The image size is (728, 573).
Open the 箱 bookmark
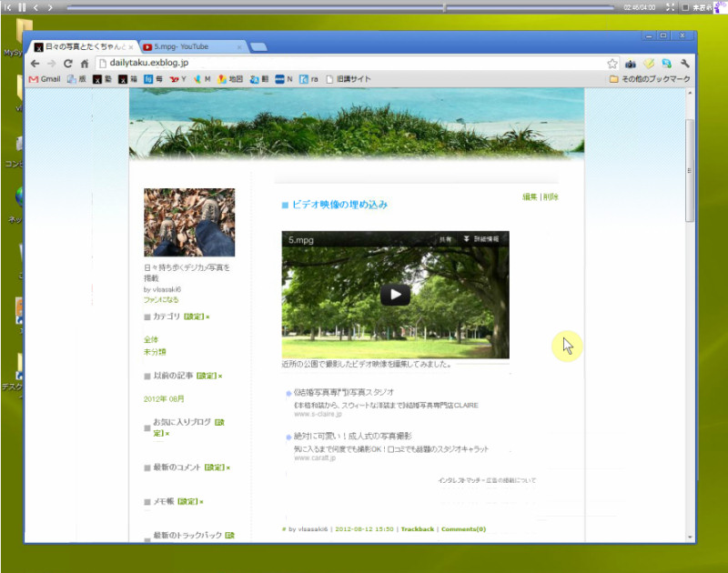pos(127,79)
